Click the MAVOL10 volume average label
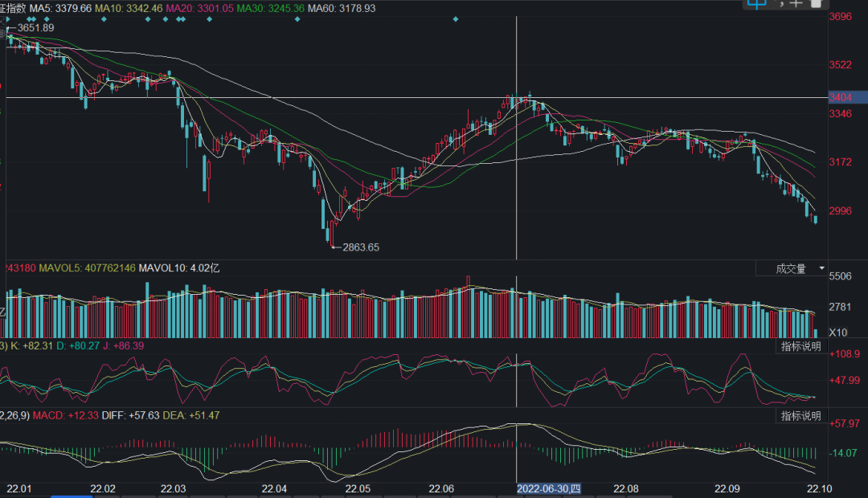 point(179,268)
